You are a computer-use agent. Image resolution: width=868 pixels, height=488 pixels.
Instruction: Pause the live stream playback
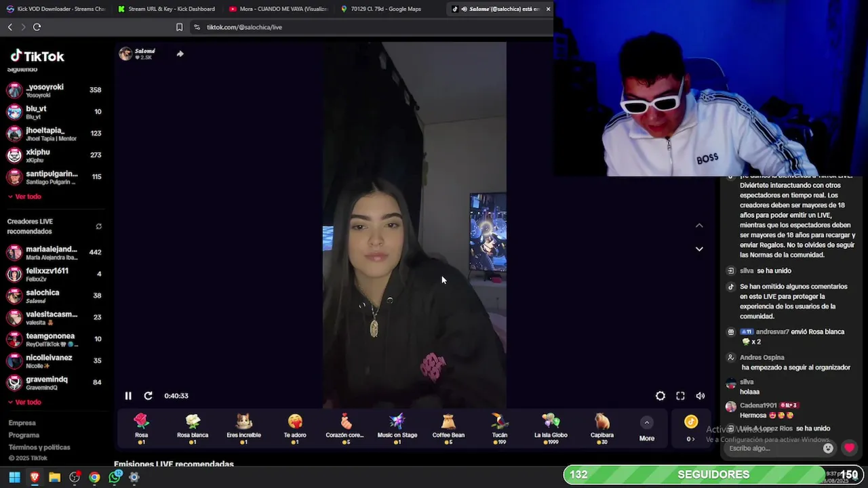click(x=128, y=396)
